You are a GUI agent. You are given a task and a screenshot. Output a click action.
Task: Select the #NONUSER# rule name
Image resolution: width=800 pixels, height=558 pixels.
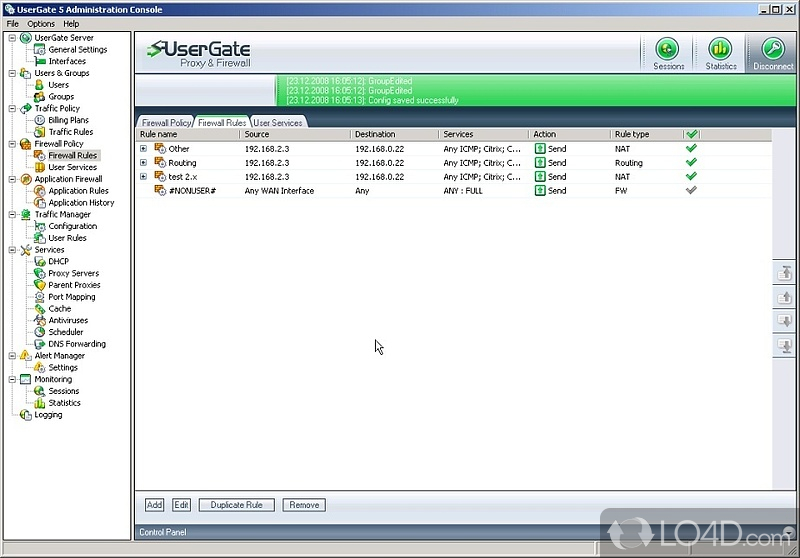[x=192, y=191]
